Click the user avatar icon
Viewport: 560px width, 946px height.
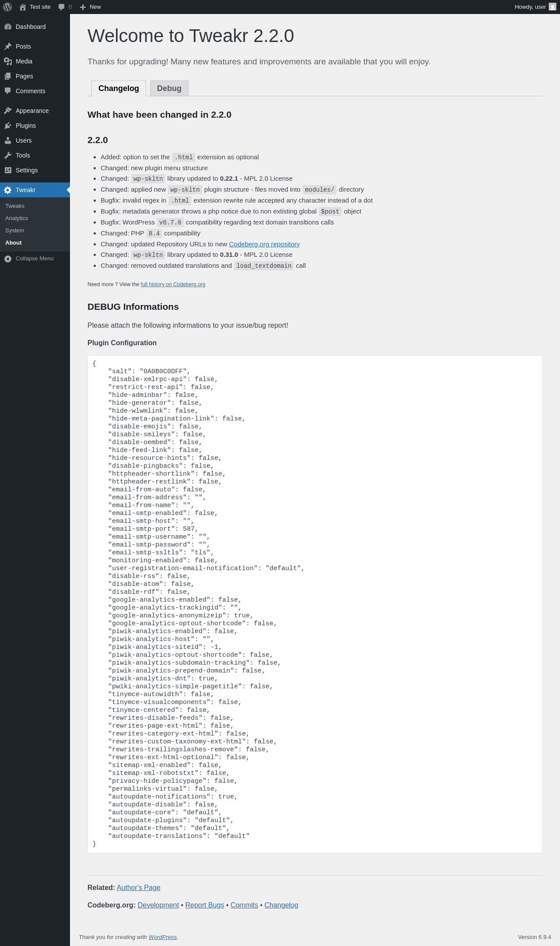point(553,7)
